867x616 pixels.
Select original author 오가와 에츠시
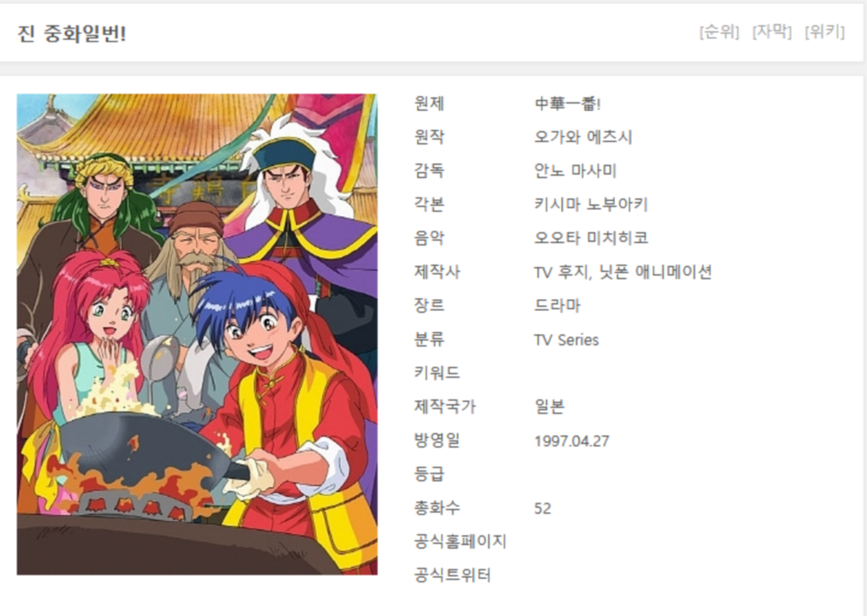583,137
